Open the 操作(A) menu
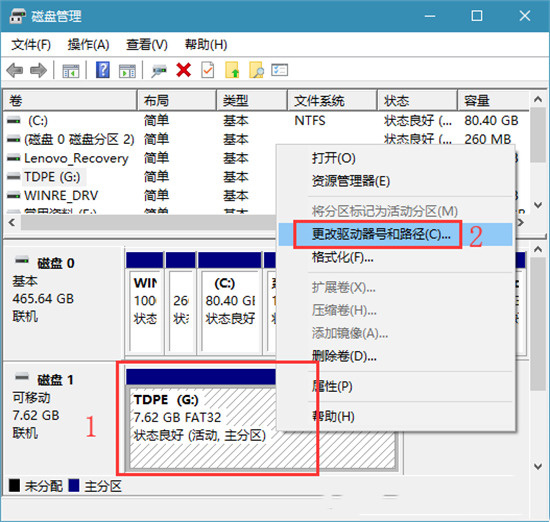The height and width of the screenshot is (522, 550). (x=88, y=45)
